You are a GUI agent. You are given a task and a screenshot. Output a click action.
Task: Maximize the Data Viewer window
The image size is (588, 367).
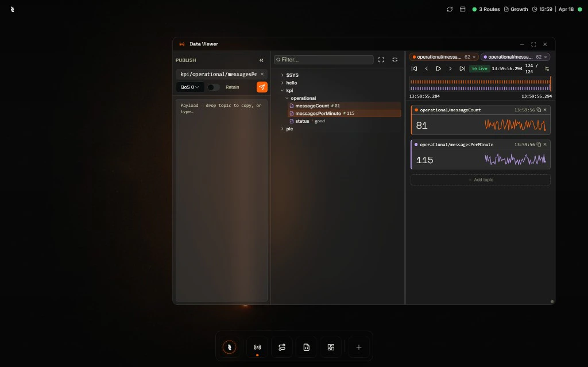pyautogui.click(x=533, y=44)
